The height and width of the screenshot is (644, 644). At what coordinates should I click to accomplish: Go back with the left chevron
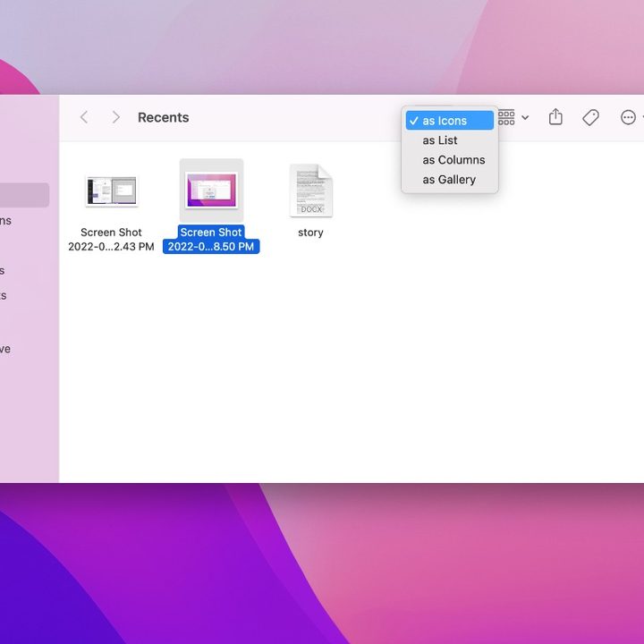click(x=84, y=117)
